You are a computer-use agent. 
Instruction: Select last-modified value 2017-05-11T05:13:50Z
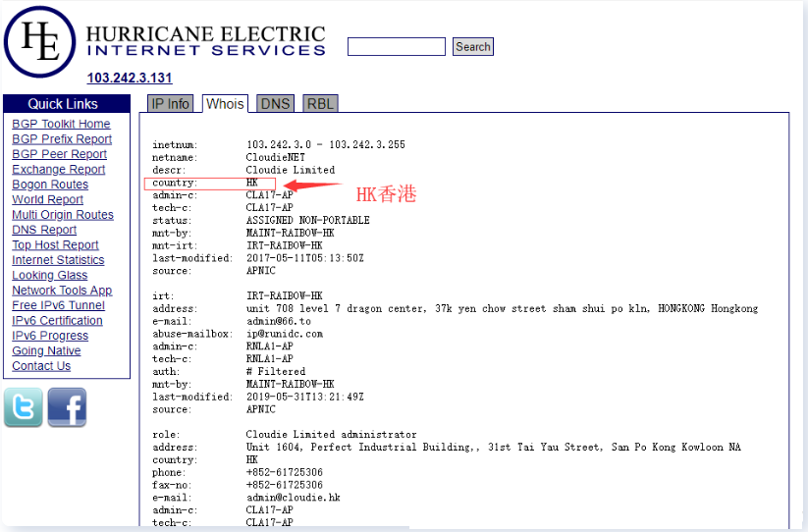(x=305, y=258)
